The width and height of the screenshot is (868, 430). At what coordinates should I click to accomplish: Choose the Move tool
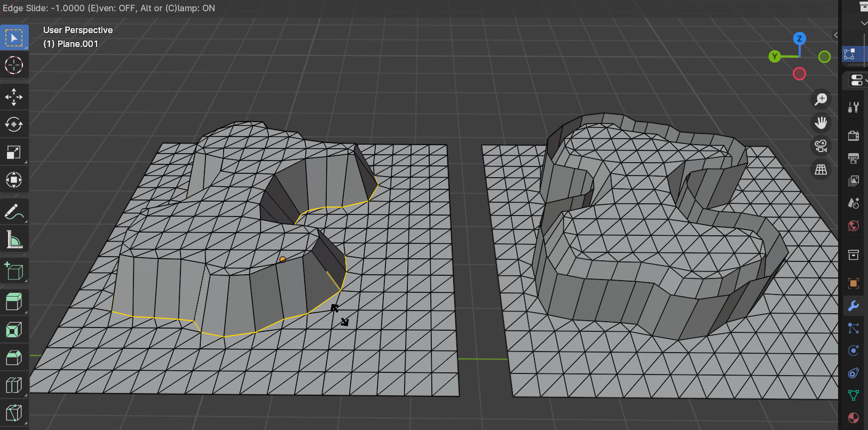tap(14, 97)
